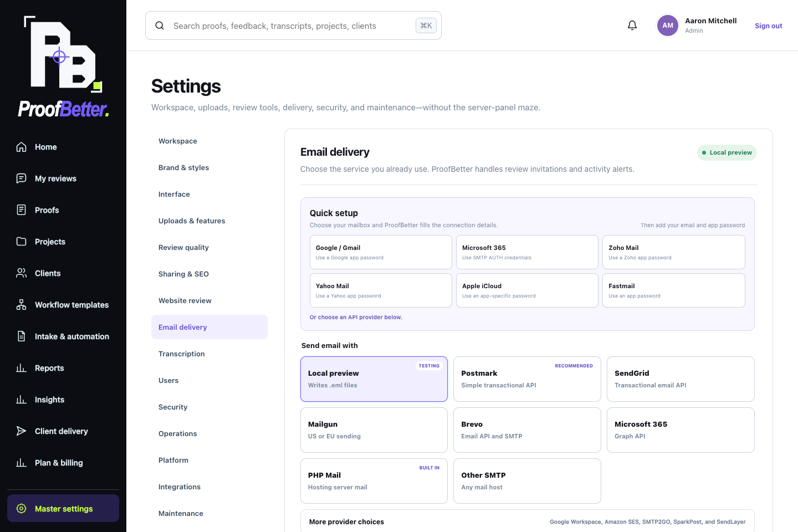Click the Local preview status badge
Viewport: 798px width, 532px height.
pyautogui.click(x=727, y=152)
